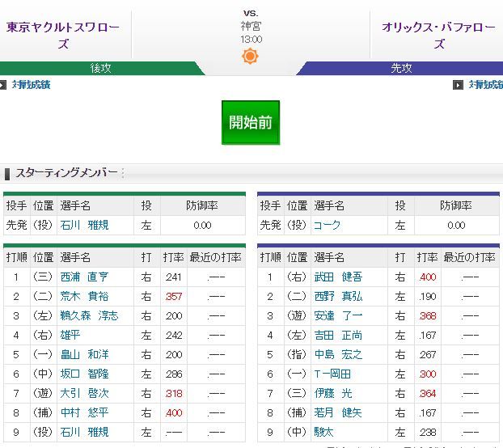Open batter 駿太 profile

(x=323, y=433)
